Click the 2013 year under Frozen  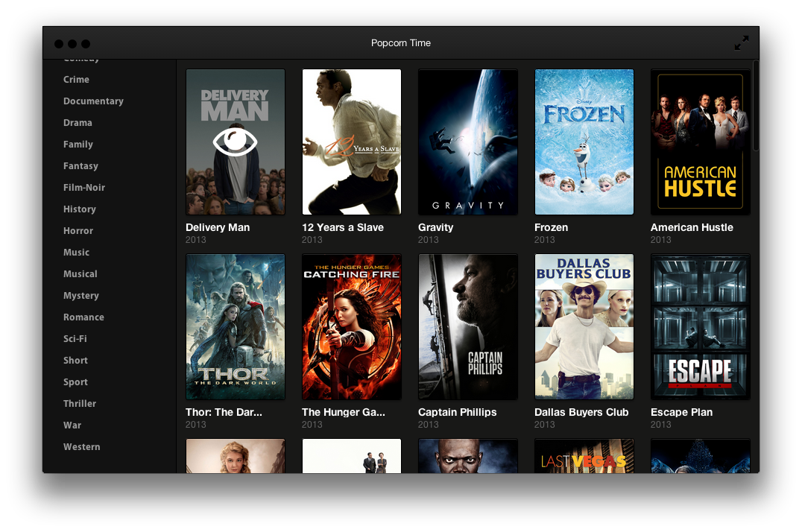(545, 240)
